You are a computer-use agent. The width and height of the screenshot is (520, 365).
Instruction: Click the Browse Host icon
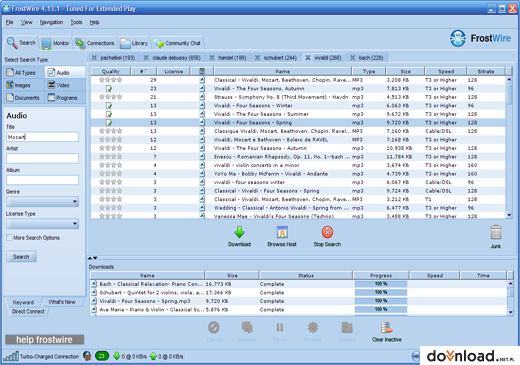coord(282,232)
